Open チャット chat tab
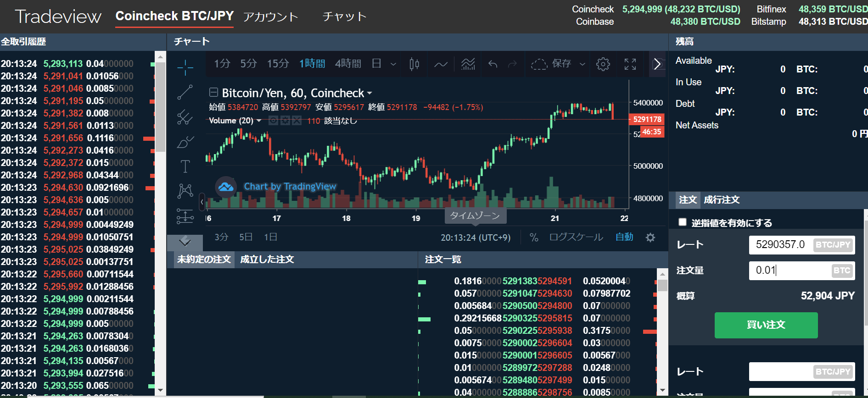The width and height of the screenshot is (868, 398). 345,17
